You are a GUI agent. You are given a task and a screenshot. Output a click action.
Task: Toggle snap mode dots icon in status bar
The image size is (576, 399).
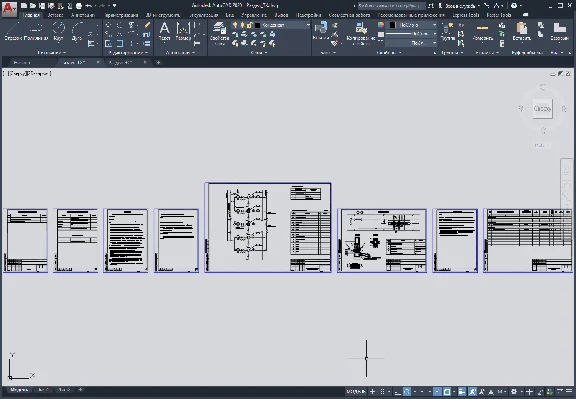[x=382, y=392]
